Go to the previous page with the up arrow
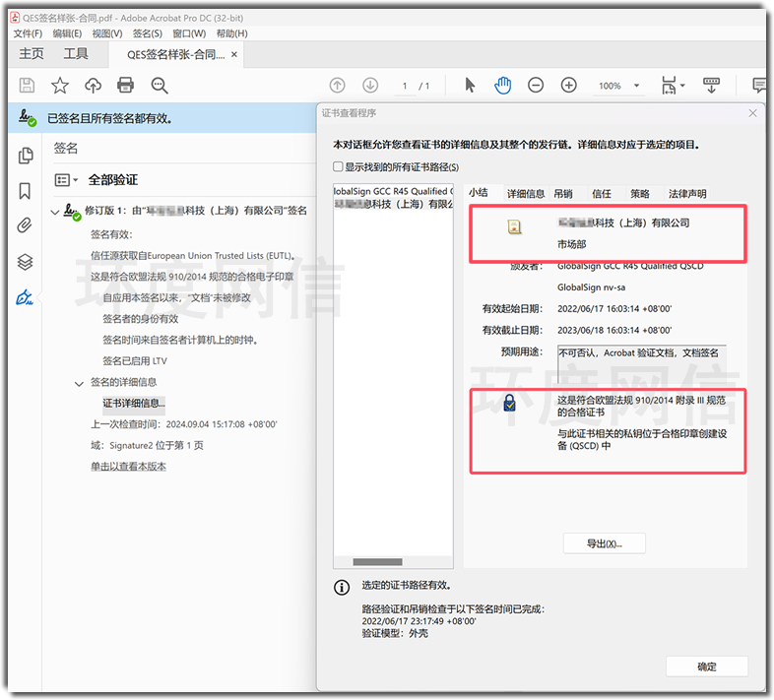Viewport: 774px width, 700px height. pos(337,86)
